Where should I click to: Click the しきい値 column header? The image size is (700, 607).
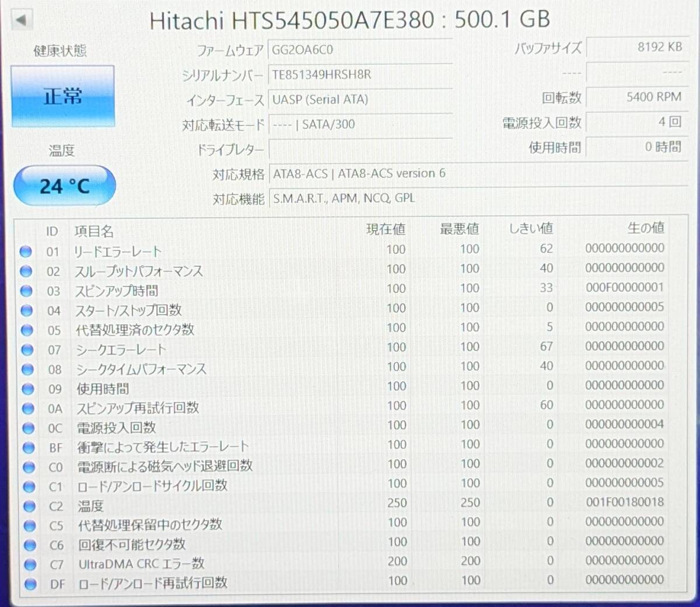(x=531, y=228)
